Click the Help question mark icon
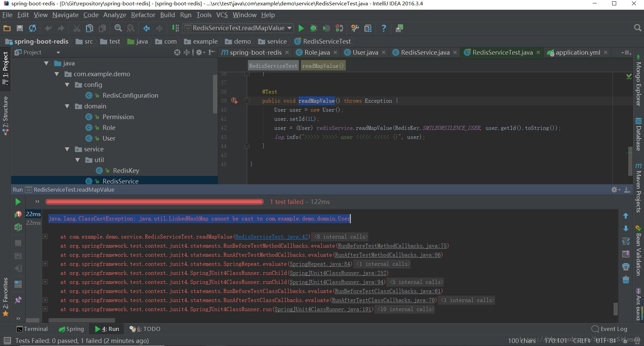The width and height of the screenshot is (644, 346). click(x=384, y=29)
